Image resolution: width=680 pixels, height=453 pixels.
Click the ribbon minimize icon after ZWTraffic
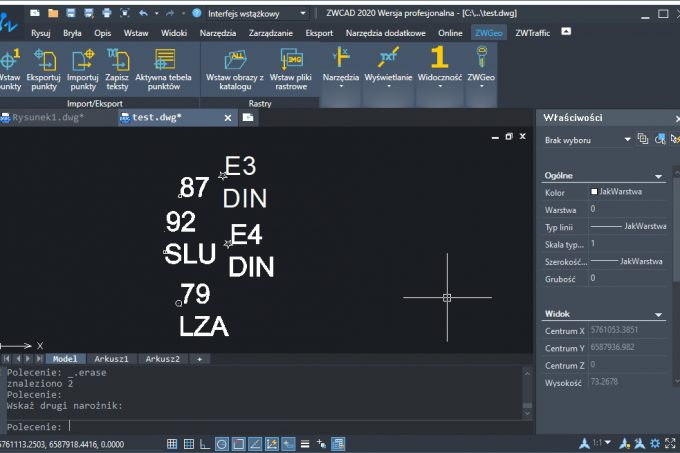(x=566, y=31)
